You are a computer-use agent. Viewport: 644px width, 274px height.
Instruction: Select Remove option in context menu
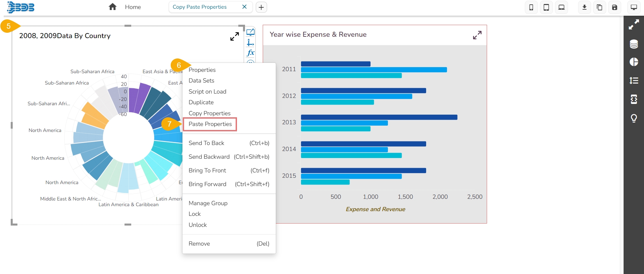(199, 244)
